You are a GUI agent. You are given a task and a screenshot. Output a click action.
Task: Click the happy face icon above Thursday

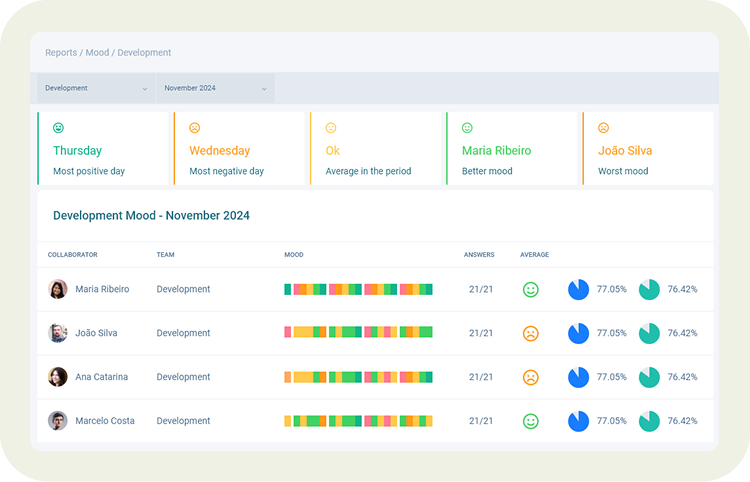click(x=58, y=128)
